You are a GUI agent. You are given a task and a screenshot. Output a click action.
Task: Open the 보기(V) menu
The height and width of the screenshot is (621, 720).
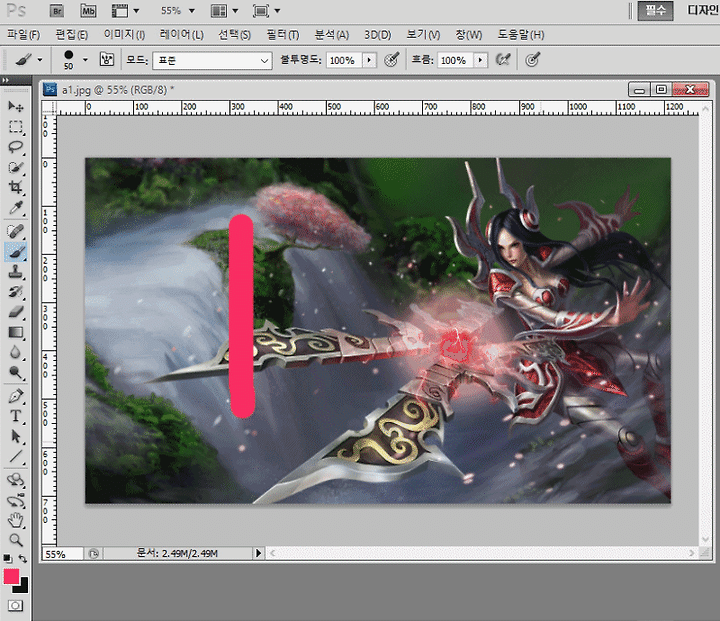(x=423, y=35)
